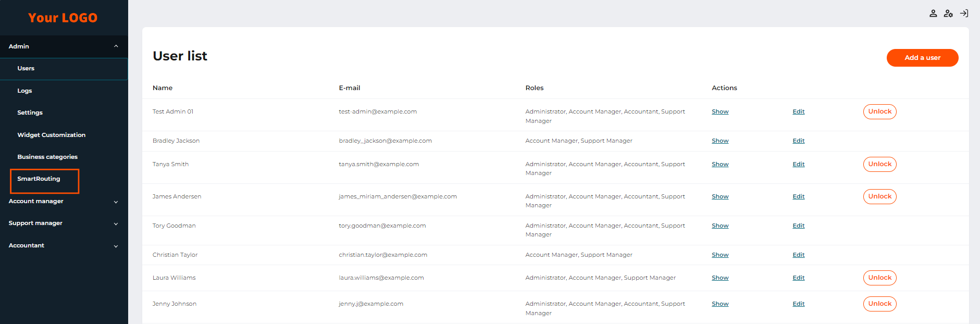The width and height of the screenshot is (980, 324).
Task: Show details for Bradley Jackson
Action: (720, 141)
